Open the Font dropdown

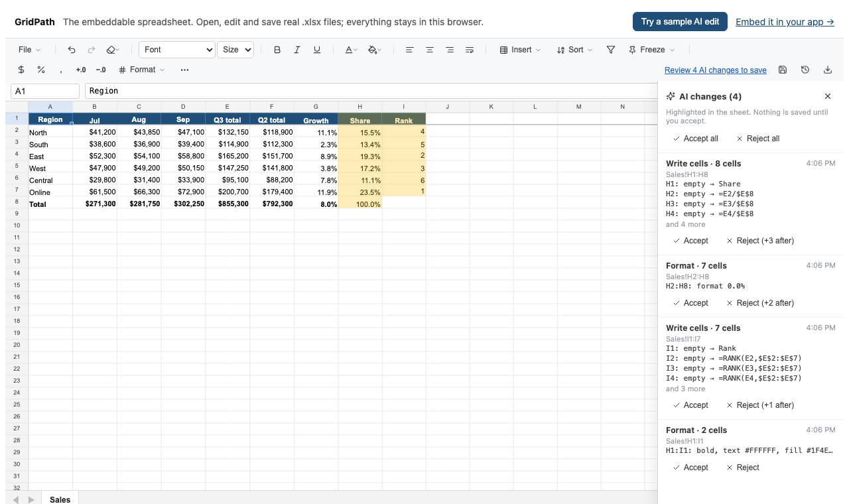click(177, 50)
